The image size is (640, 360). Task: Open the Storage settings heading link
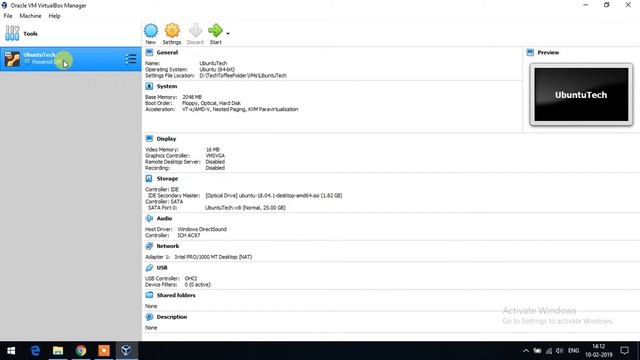coord(167,179)
